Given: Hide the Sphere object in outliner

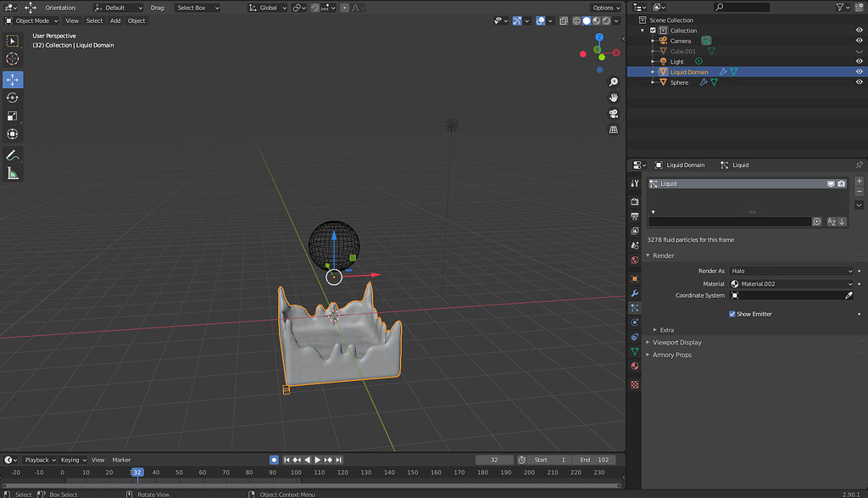Looking at the screenshot, I should 860,82.
